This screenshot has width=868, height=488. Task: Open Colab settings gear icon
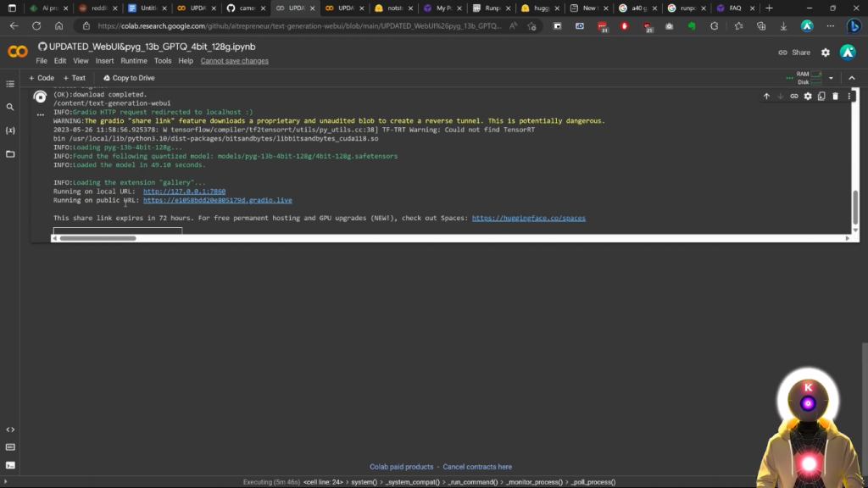coord(826,53)
